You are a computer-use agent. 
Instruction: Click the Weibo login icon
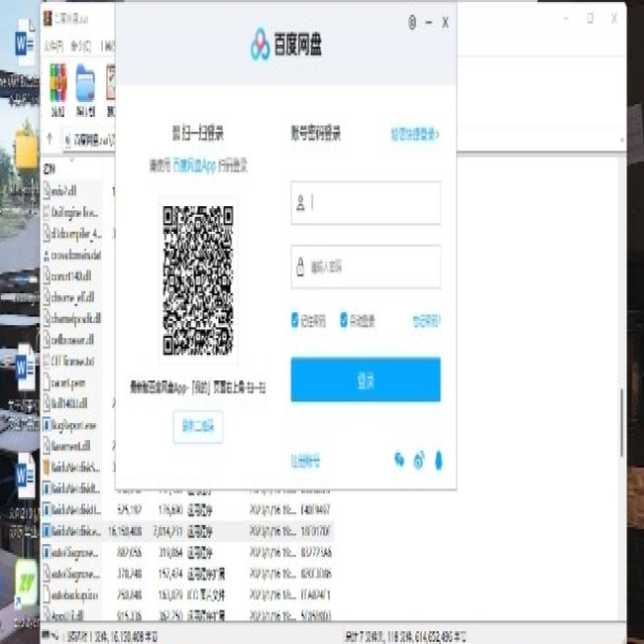point(418,460)
